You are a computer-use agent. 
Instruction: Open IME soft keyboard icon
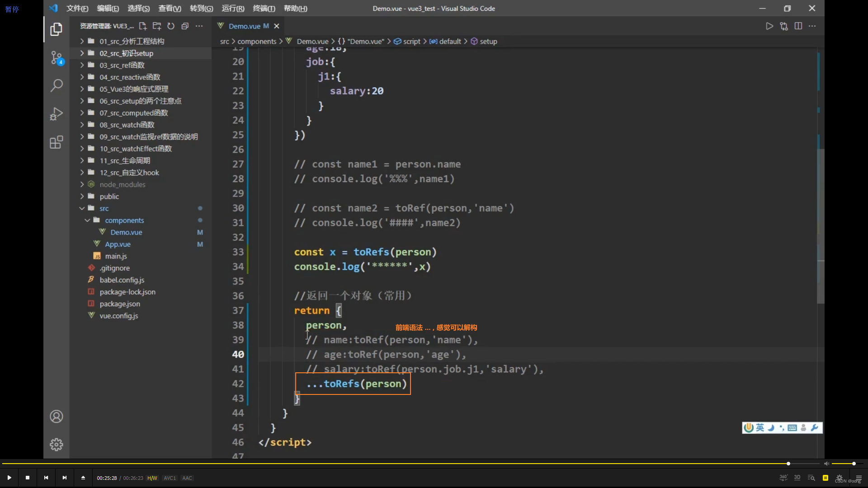(792, 427)
